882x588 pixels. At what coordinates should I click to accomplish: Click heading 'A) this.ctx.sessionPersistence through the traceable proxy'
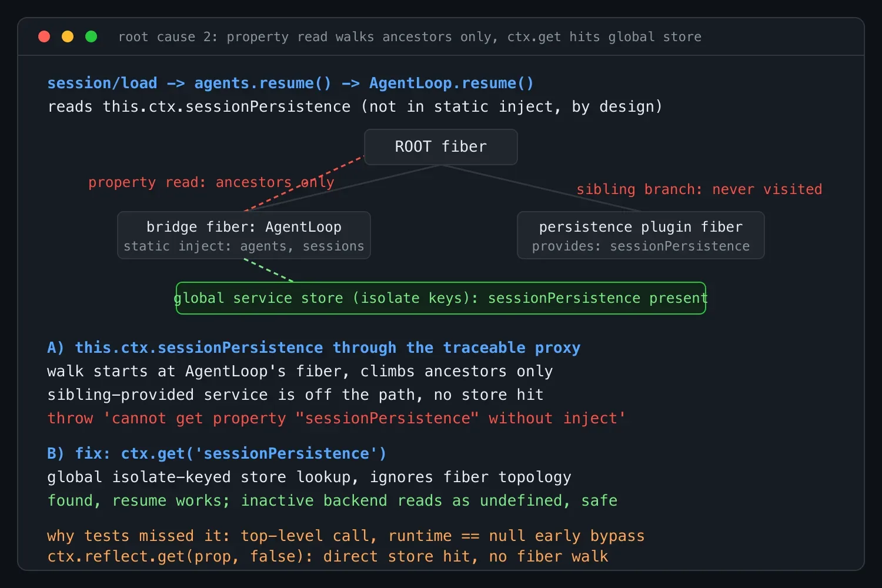313,348
